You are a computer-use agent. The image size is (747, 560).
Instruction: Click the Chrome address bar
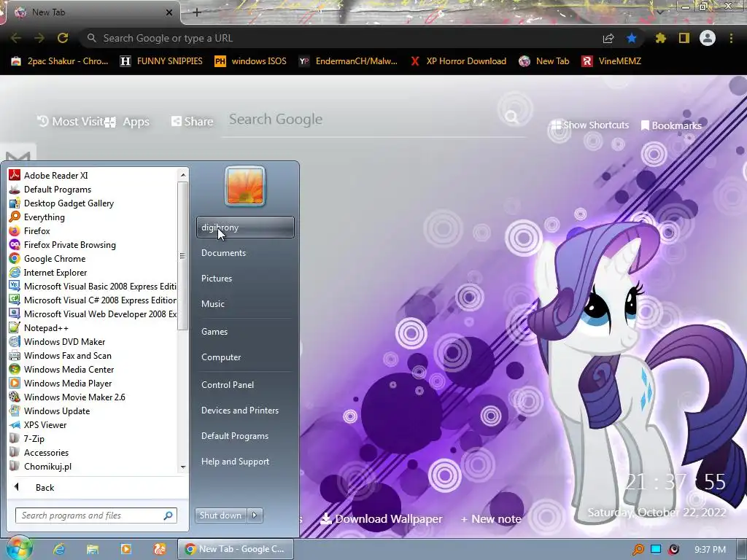tap(343, 38)
